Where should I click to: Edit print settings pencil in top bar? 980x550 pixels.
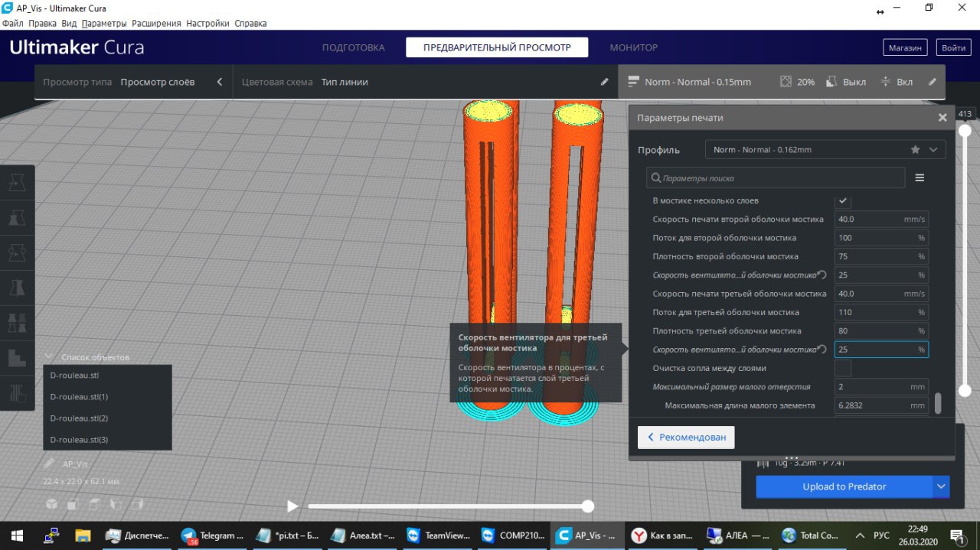pyautogui.click(x=932, y=82)
